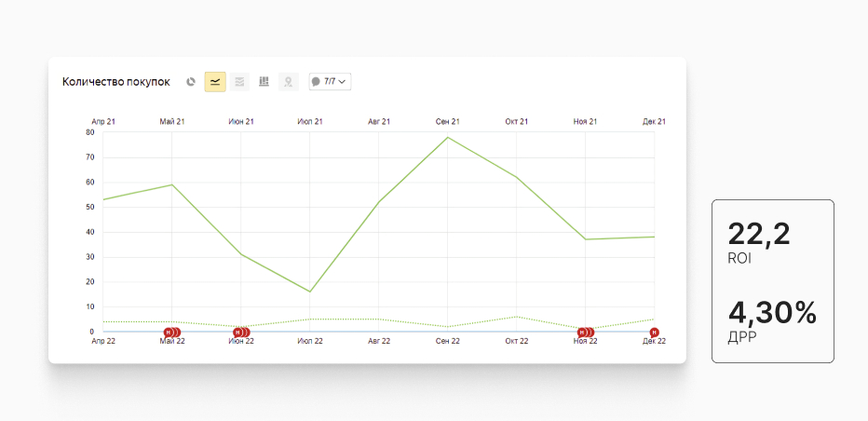Screen dimensions: 868x421
Task: Click the bottom axis label Авг 22
Action: pos(379,341)
